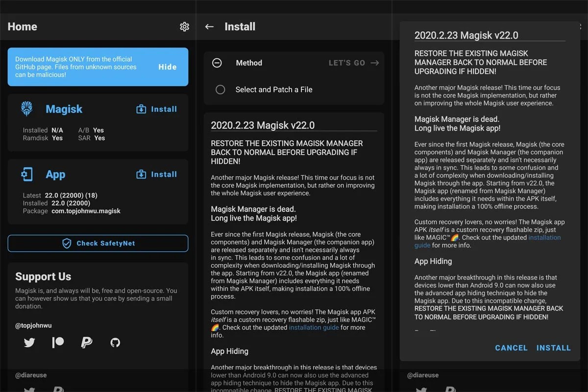Hide the GitHub download warning banner
This screenshot has width=588, height=392.
click(x=168, y=66)
